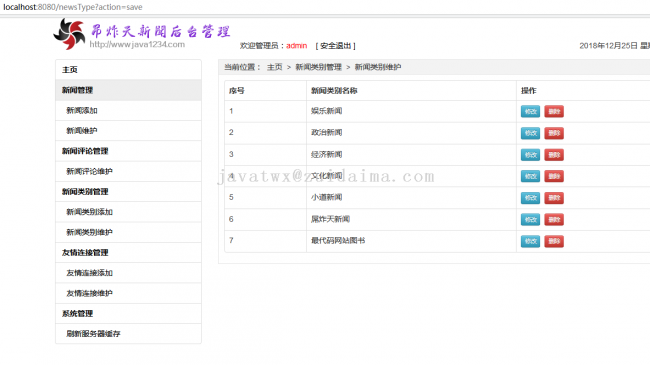
Task: Select the 系统管理 sidebar section
Action: click(x=129, y=314)
